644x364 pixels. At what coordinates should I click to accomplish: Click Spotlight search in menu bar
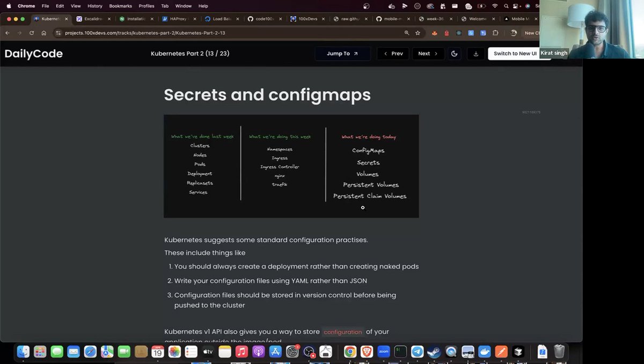[507, 6]
